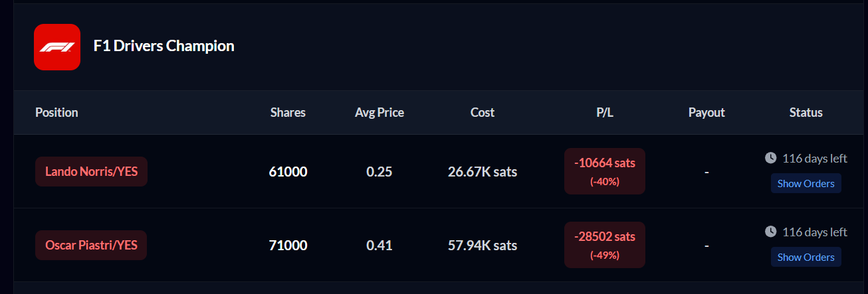Click the -10664 sats P/L badge

[x=605, y=171]
